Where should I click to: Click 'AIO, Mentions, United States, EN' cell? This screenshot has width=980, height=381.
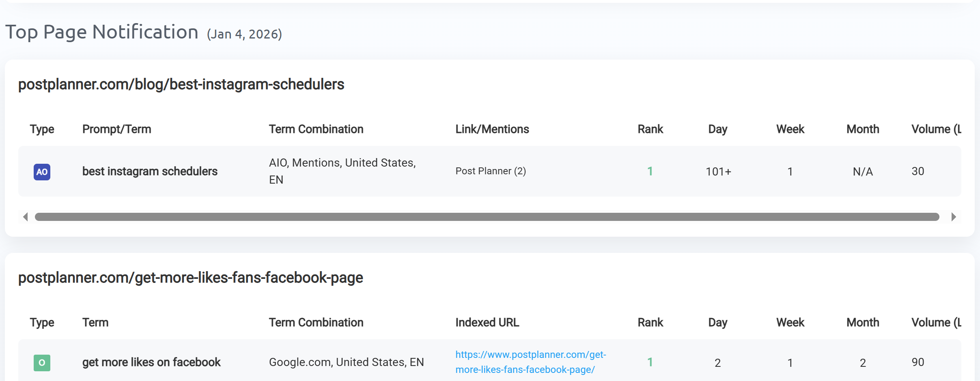(342, 171)
